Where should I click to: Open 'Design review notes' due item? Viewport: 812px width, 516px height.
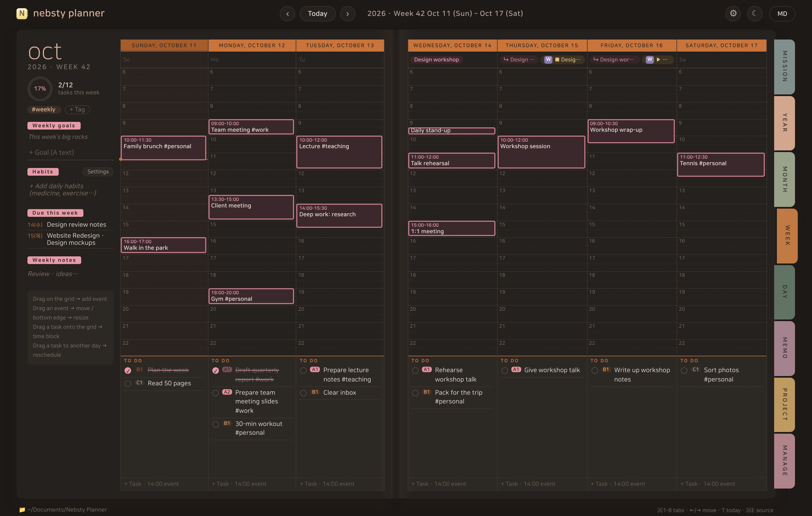click(71, 225)
